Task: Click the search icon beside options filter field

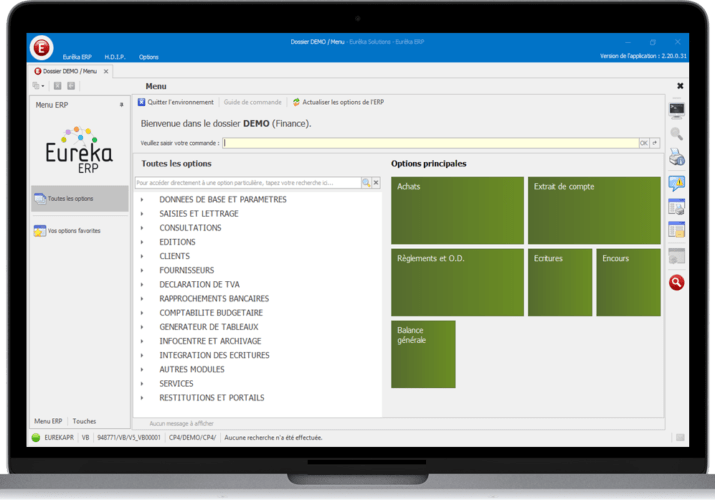Action: (x=366, y=183)
